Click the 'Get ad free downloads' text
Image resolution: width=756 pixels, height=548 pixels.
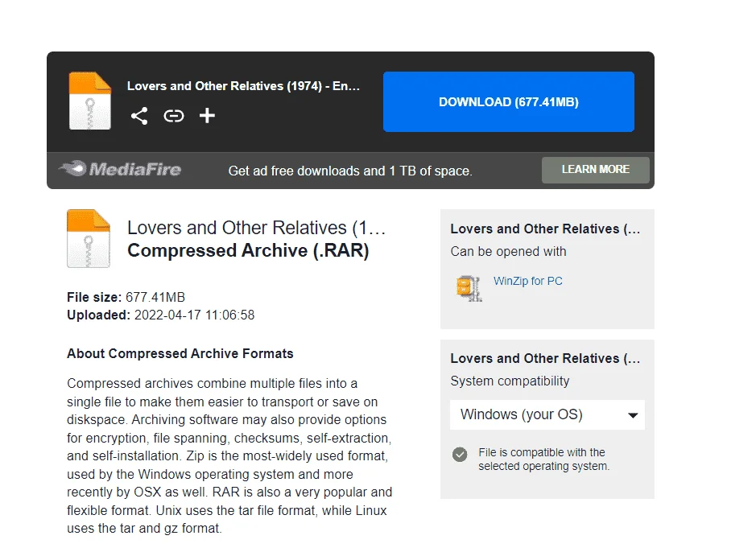click(x=350, y=171)
